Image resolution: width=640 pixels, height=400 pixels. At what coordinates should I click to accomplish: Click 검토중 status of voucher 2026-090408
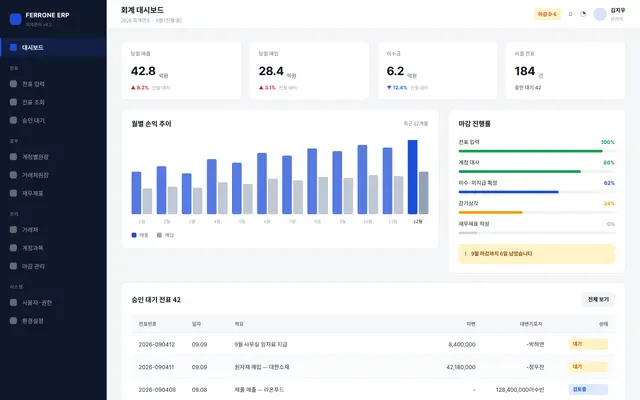click(588, 389)
